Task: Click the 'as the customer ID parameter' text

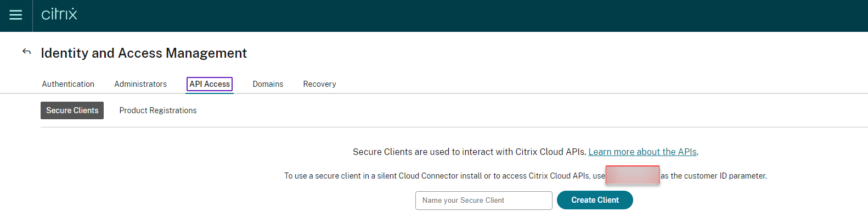Action: click(x=713, y=176)
